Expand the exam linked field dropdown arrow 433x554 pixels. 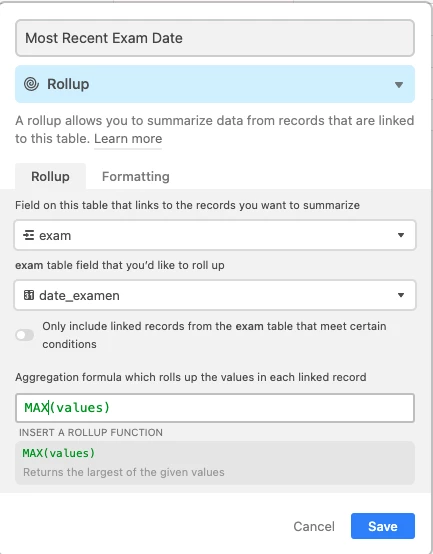[x=401, y=235]
